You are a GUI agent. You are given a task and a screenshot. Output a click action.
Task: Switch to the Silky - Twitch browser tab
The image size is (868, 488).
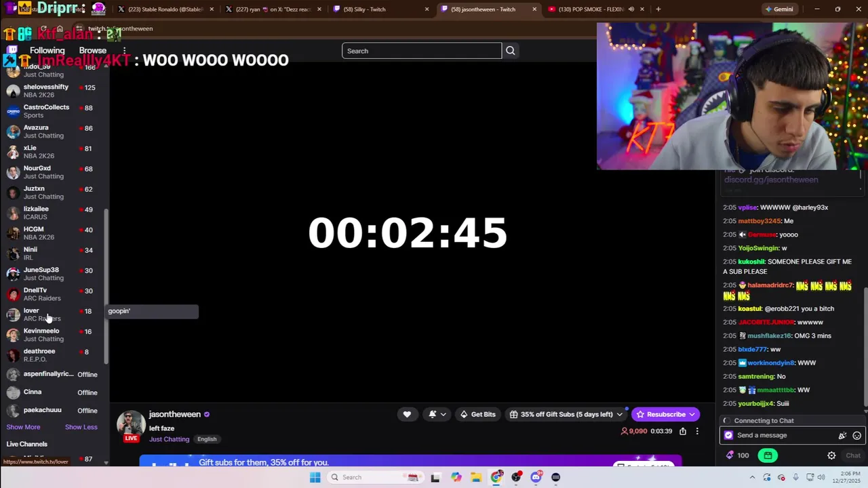click(x=381, y=9)
